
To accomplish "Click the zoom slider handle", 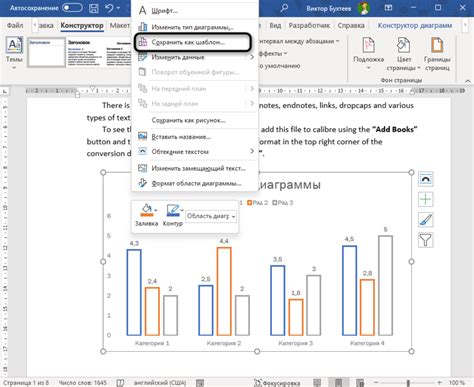I will 408,383.
